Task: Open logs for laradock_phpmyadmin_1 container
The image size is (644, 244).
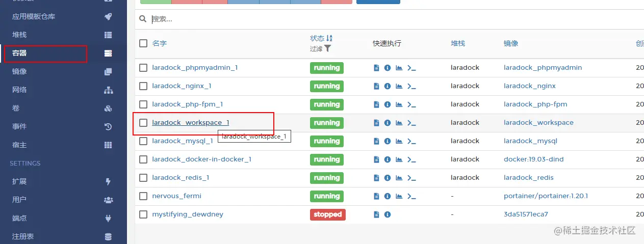Action: [x=376, y=68]
